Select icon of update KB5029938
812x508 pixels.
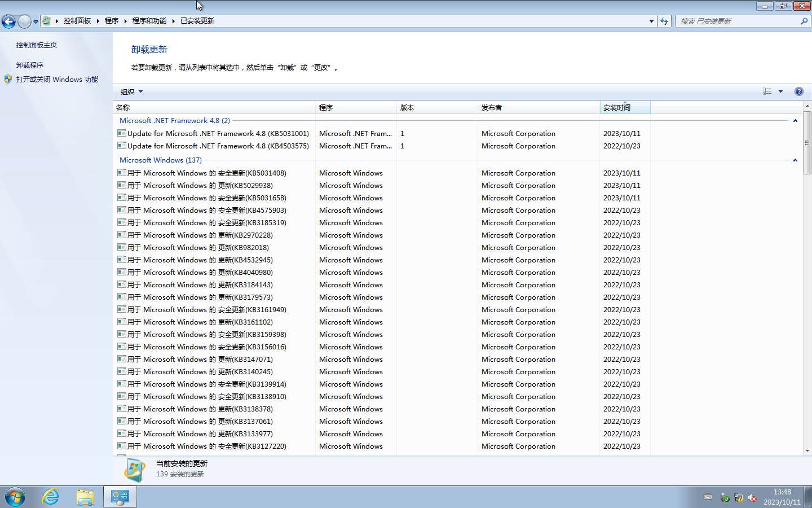pyautogui.click(x=121, y=185)
